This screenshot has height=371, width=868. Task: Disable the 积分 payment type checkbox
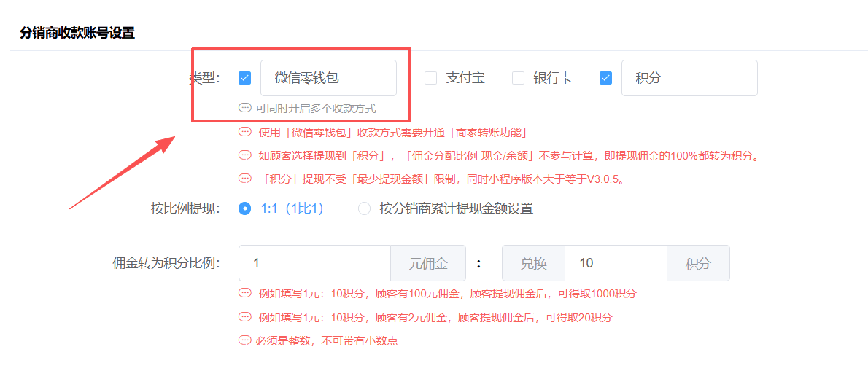click(x=605, y=78)
